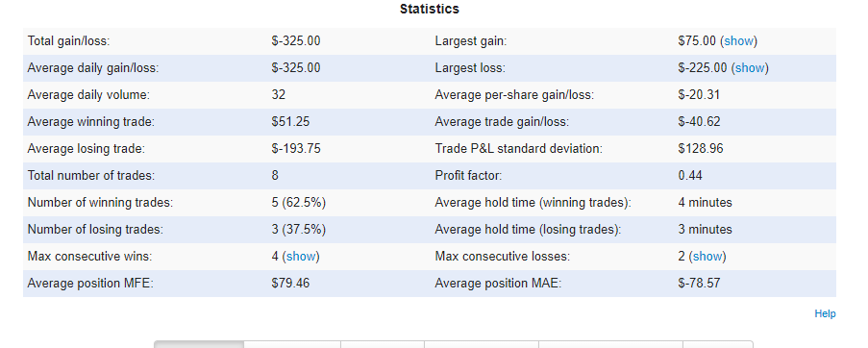Click the Average position MAE value $-78.57

pos(699,284)
